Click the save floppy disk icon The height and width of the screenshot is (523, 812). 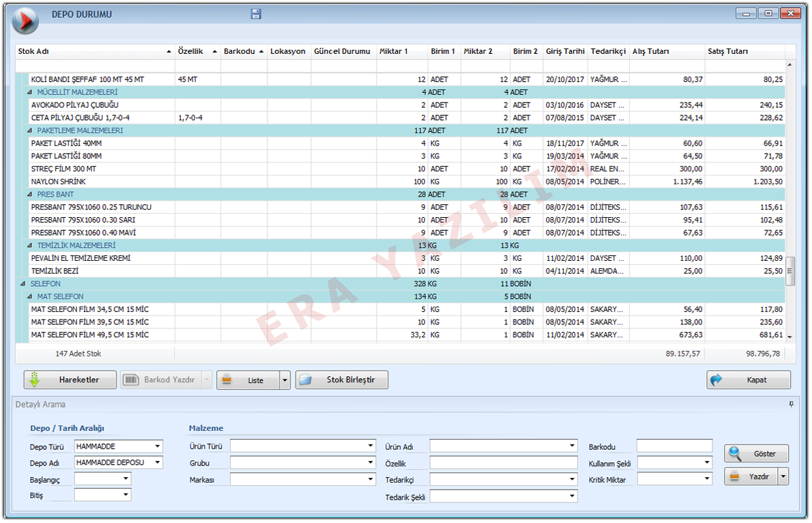pyautogui.click(x=256, y=14)
